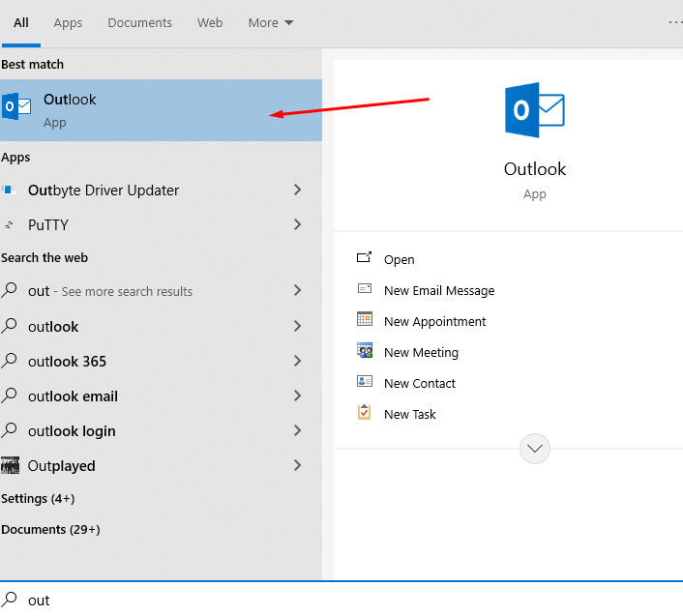Click the New Meeting people icon

[x=365, y=350]
